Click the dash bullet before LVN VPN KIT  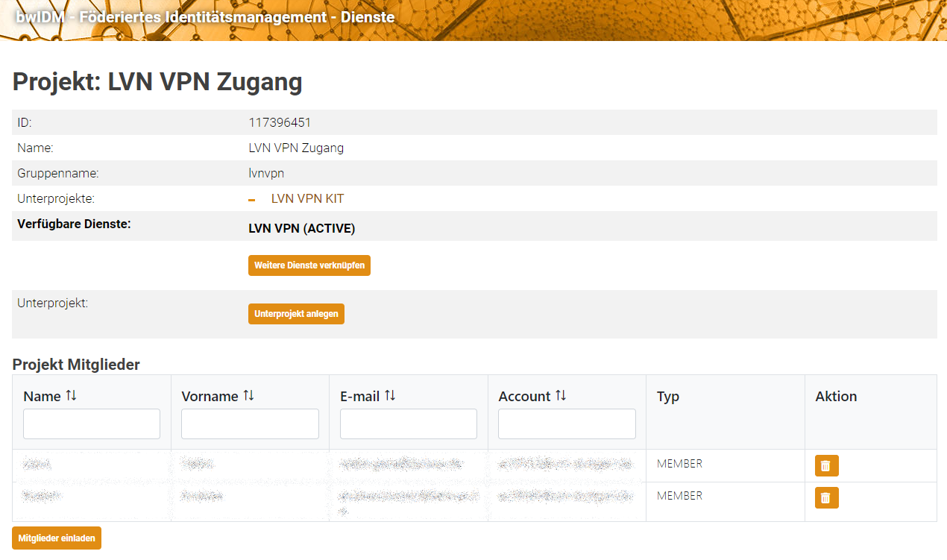coord(252,200)
